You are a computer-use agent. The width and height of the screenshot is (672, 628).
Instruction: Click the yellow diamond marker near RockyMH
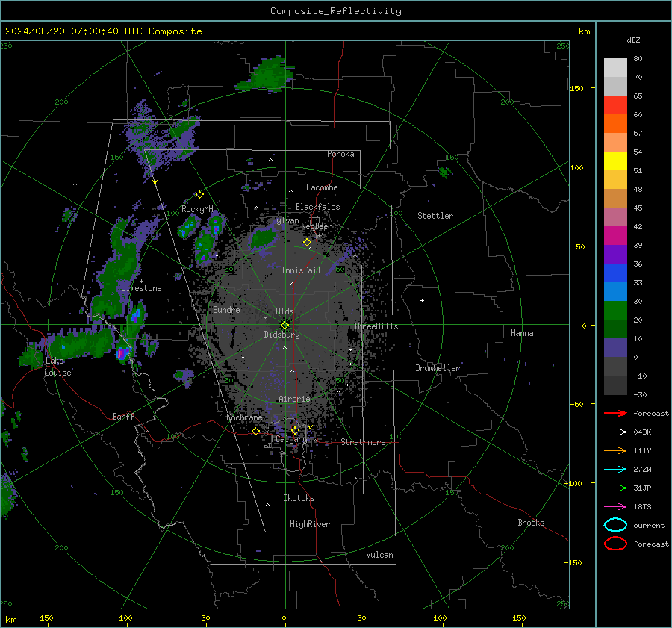coord(199,195)
